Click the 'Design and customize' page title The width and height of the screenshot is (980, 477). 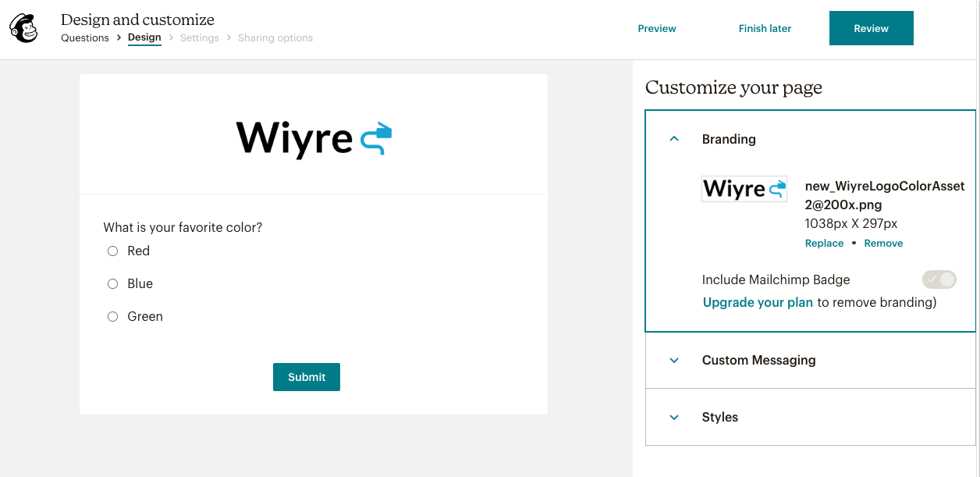(137, 20)
